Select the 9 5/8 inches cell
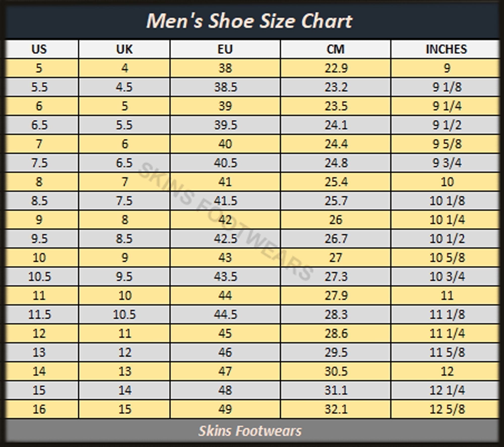This screenshot has height=447, width=504. [x=447, y=144]
